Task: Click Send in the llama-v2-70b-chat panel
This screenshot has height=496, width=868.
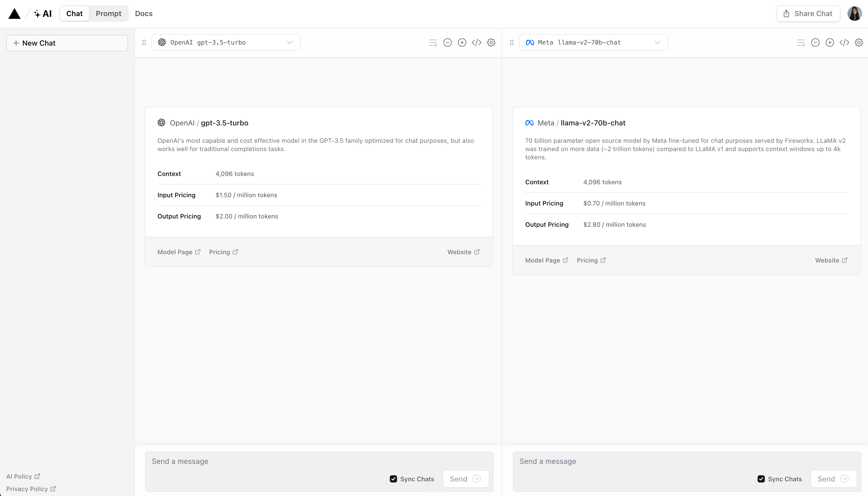Action: coord(834,479)
